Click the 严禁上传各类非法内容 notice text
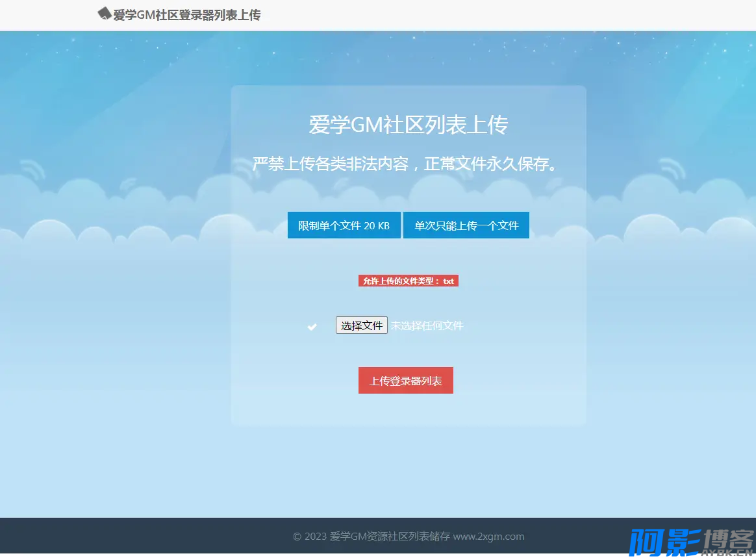The height and width of the screenshot is (558, 756). tap(406, 164)
